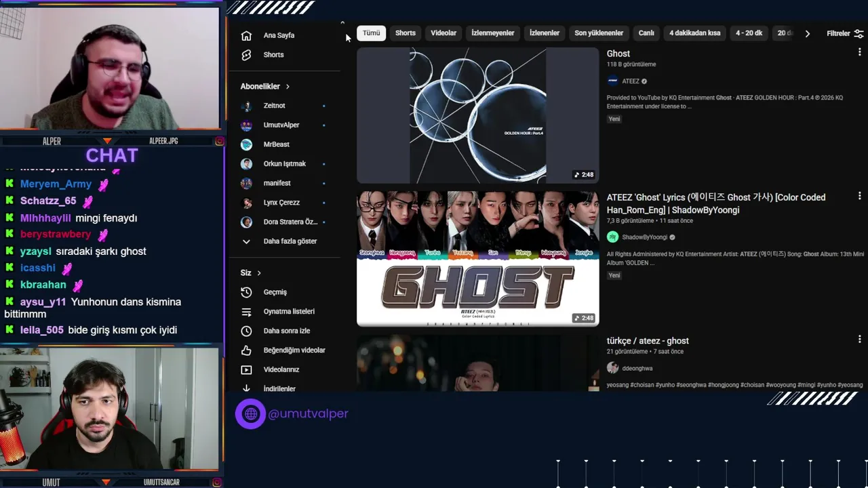
Task: Open the MrBeast channel avatar
Action: click(x=247, y=144)
